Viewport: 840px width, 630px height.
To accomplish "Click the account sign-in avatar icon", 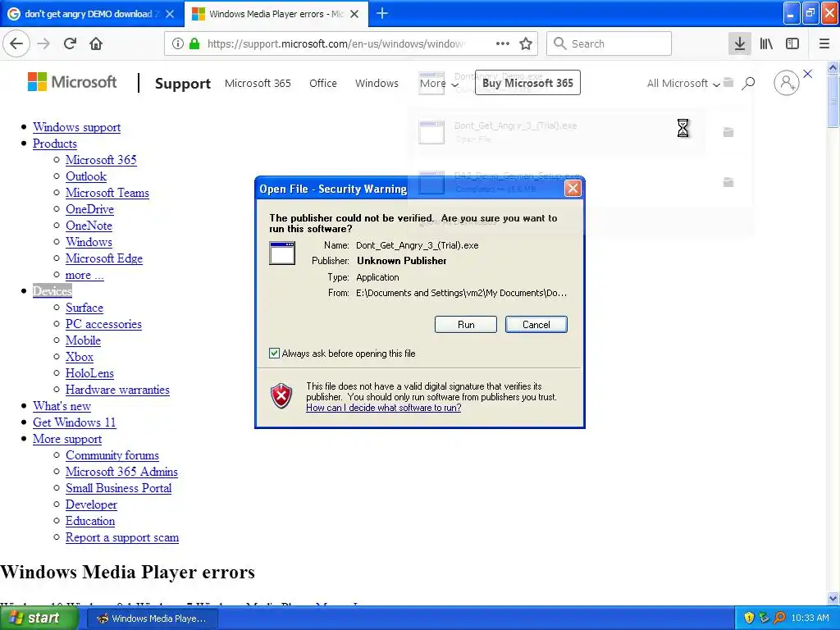I will tap(787, 83).
